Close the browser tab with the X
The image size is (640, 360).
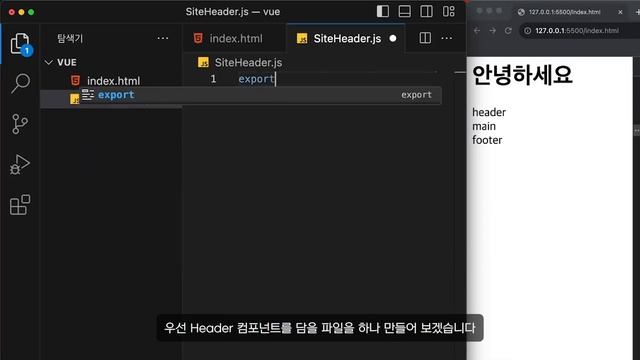pos(620,12)
